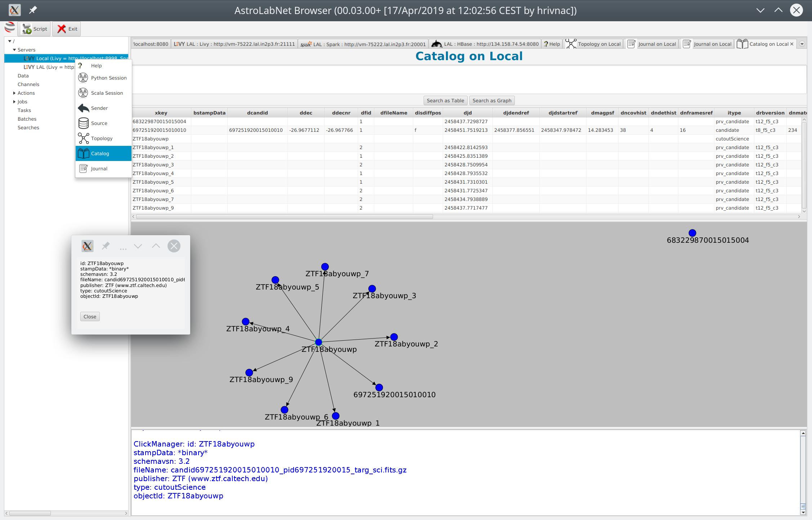812x520 pixels.
Task: Expand the Jobs tree node
Action: [14, 102]
